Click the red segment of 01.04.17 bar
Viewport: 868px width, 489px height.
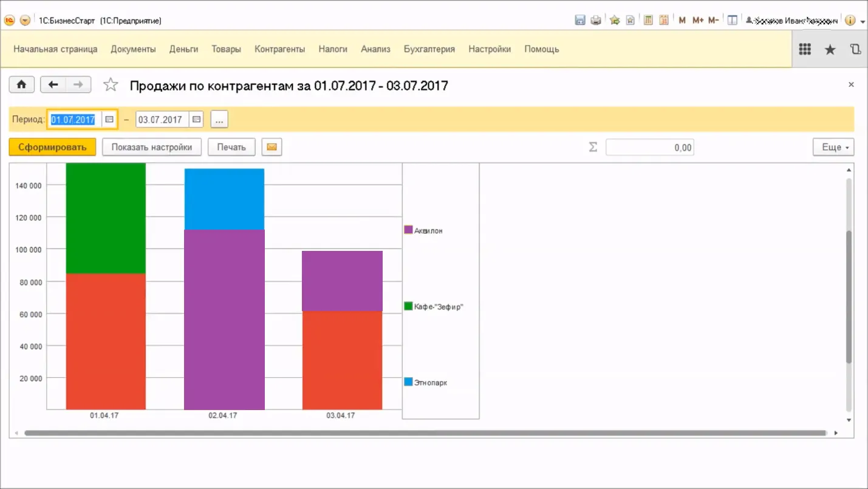106,341
